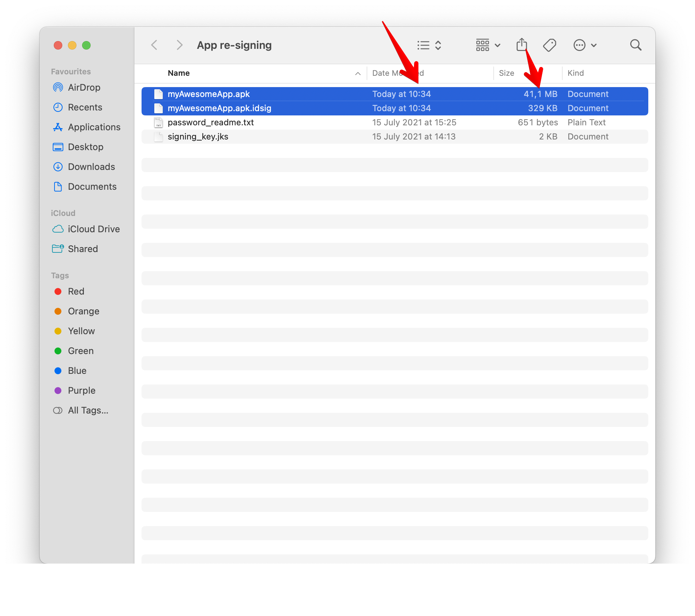Sort by the Kind column header
Image resolution: width=695 pixels, height=616 pixels.
[576, 73]
